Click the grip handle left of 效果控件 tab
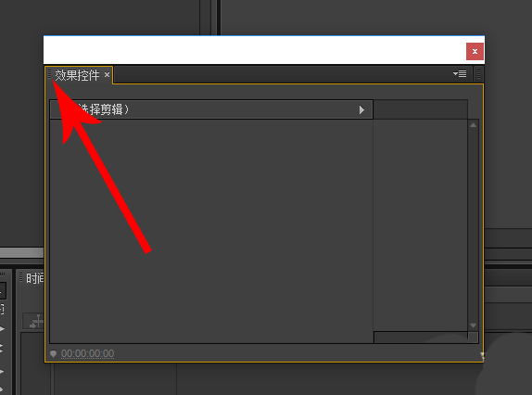This screenshot has height=395, width=532. tap(49, 74)
